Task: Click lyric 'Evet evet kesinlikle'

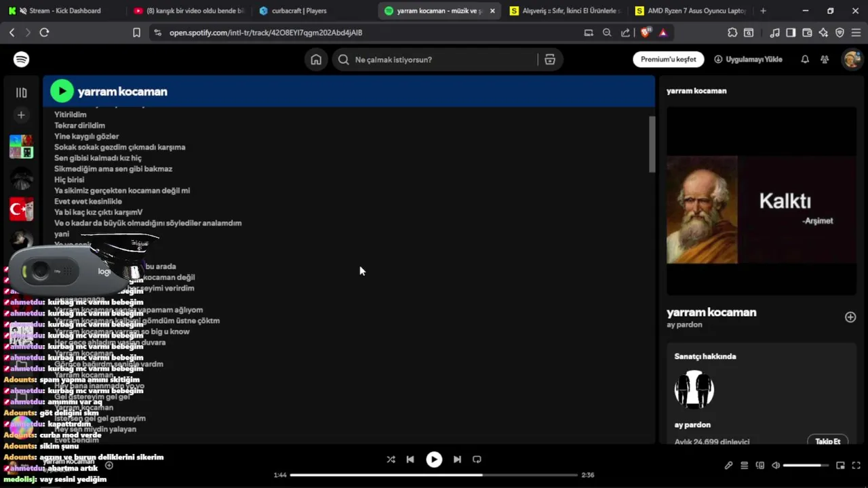Action: tap(88, 201)
